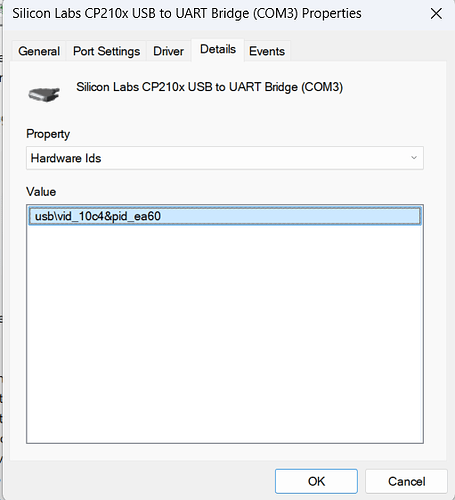Click the dialog title bar text
Viewport: 455px width, 500px height.
coord(187,14)
